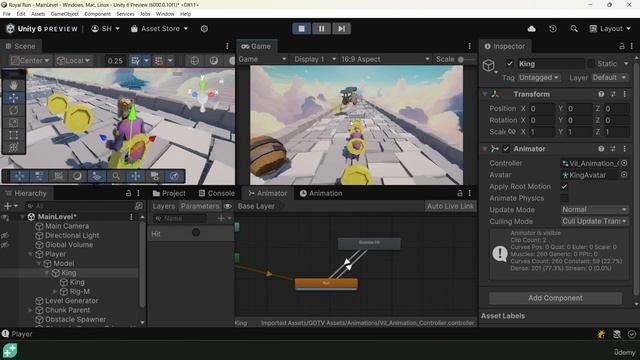Click the Base Layer breadcrumb

click(x=256, y=206)
